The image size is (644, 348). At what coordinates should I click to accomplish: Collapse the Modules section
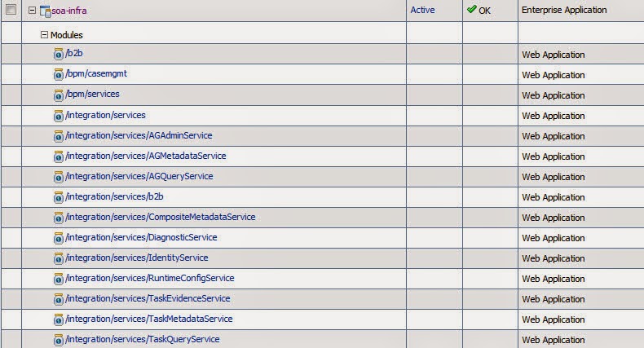click(x=45, y=35)
